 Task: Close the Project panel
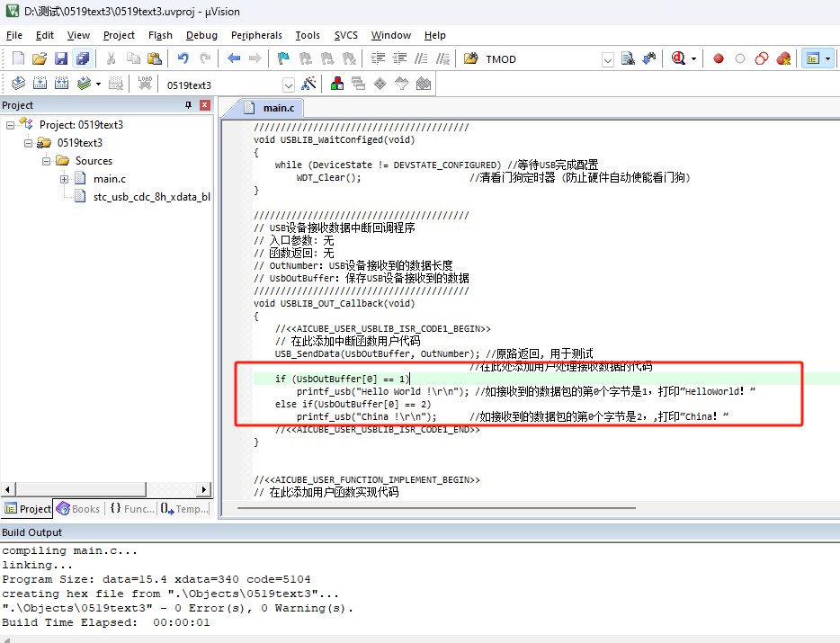coord(205,105)
